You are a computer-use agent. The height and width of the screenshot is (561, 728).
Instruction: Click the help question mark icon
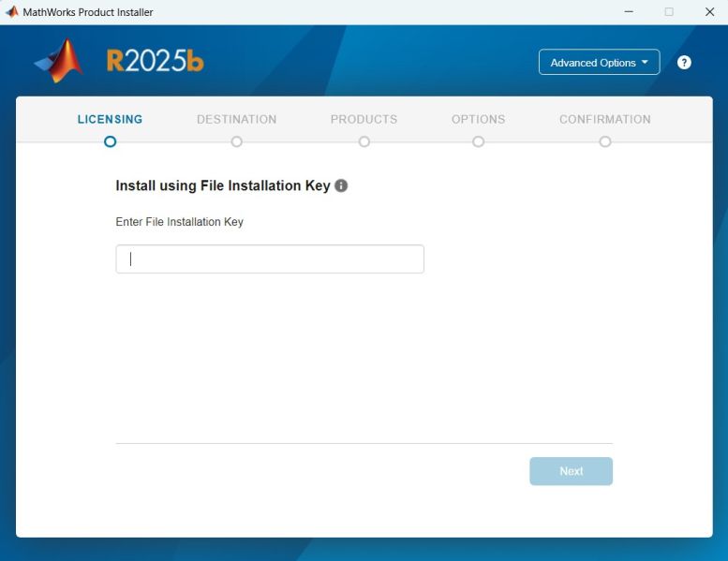point(684,63)
